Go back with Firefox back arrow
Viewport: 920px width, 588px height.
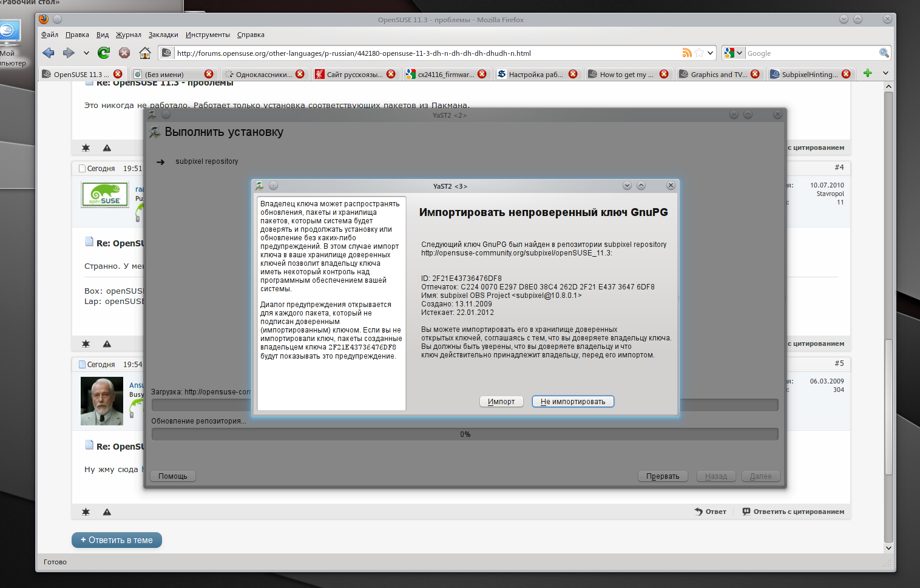tap(49, 53)
